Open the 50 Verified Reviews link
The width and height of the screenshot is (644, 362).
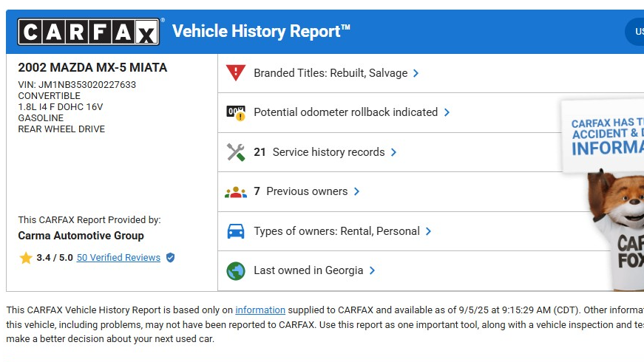click(x=118, y=258)
